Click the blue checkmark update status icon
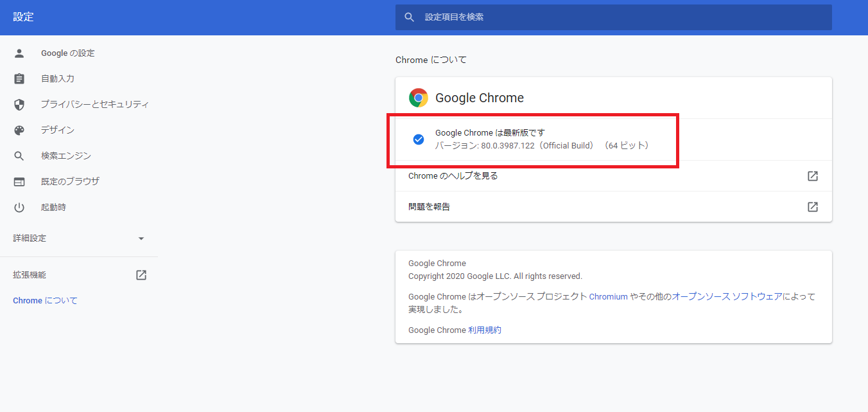Image resolution: width=868 pixels, height=412 pixels. [x=419, y=139]
